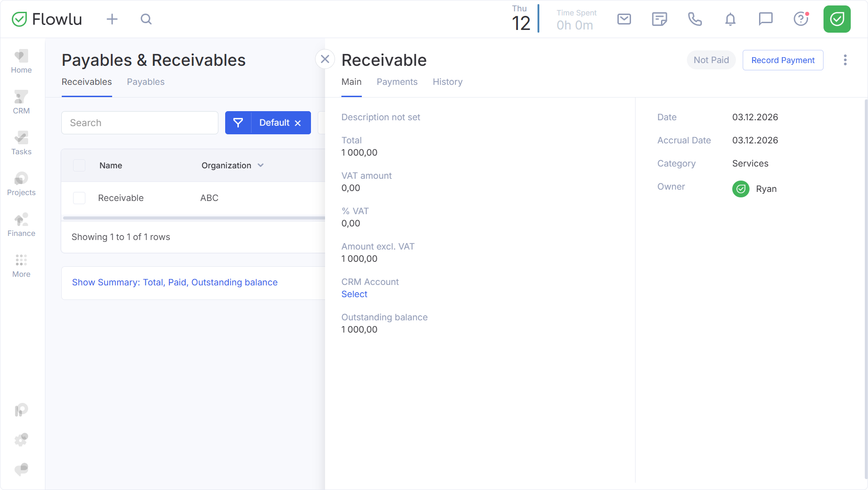Click the plus quick-create icon
868x490 pixels.
112,19
